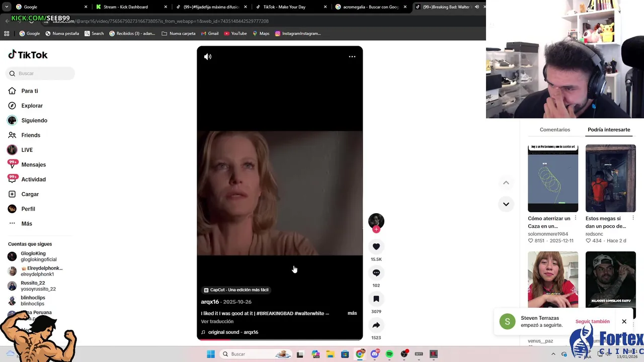Open OBS Studio from the taskbar
The image size is (644, 362).
pyautogui.click(x=404, y=354)
